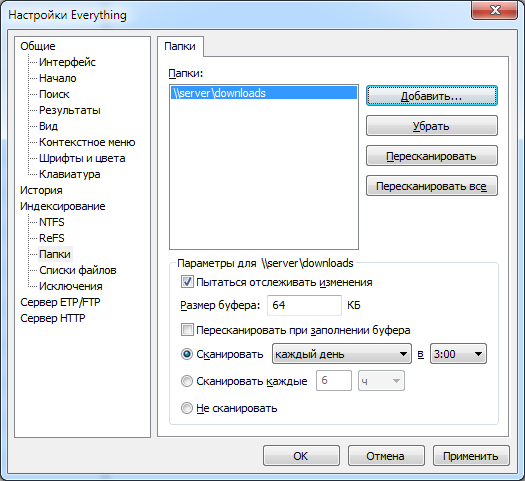Select the \\server\downloads folder entry
The image size is (525, 481).
point(264,93)
